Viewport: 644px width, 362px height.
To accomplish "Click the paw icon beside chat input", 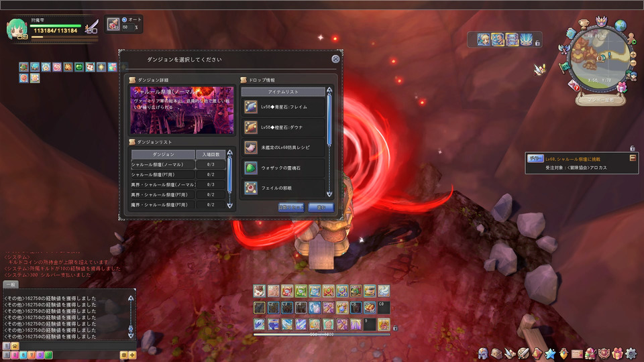I will click(15, 346).
